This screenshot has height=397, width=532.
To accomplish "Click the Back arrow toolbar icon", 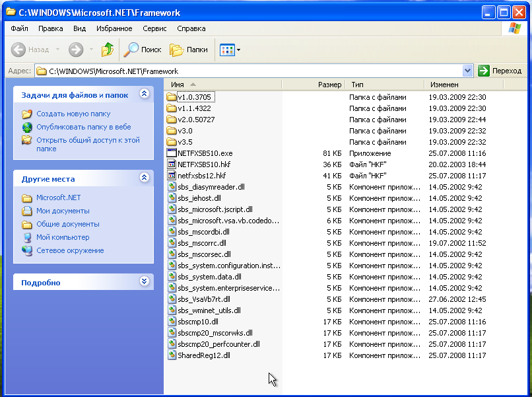I will tap(18, 50).
